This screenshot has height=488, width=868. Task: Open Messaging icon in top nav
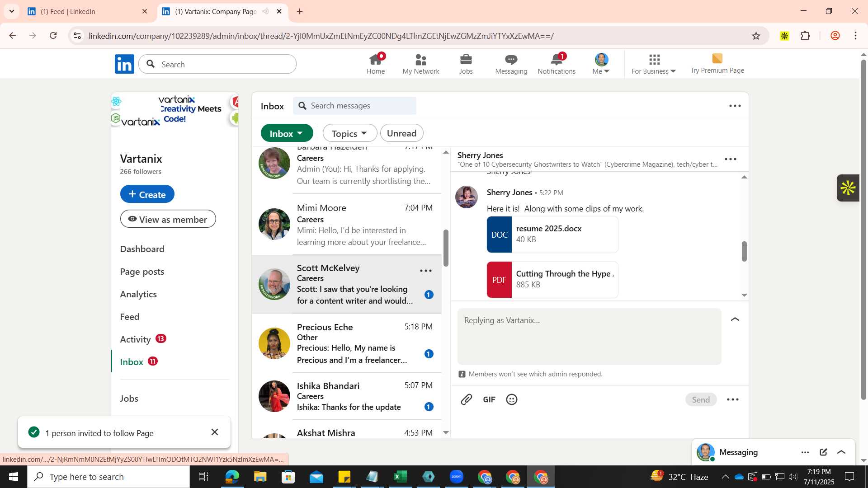pos(511,64)
